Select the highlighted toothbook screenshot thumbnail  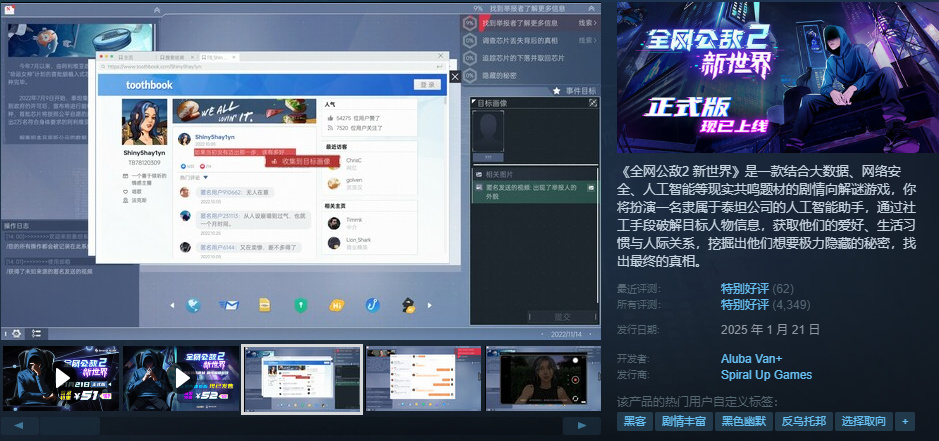tap(302, 379)
